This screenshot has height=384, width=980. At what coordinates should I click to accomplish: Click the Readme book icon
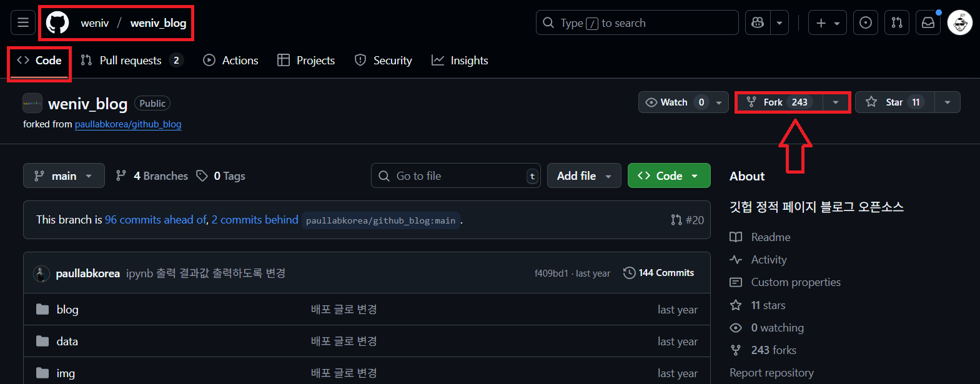click(x=736, y=237)
